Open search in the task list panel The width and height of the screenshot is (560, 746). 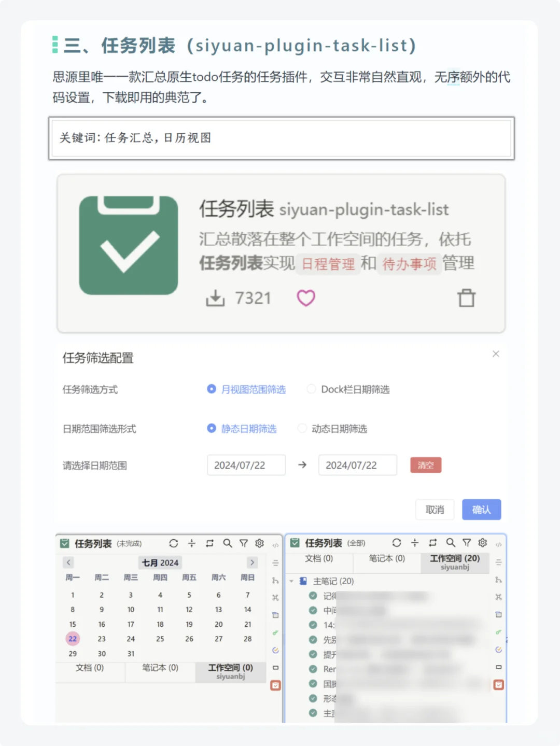228,543
